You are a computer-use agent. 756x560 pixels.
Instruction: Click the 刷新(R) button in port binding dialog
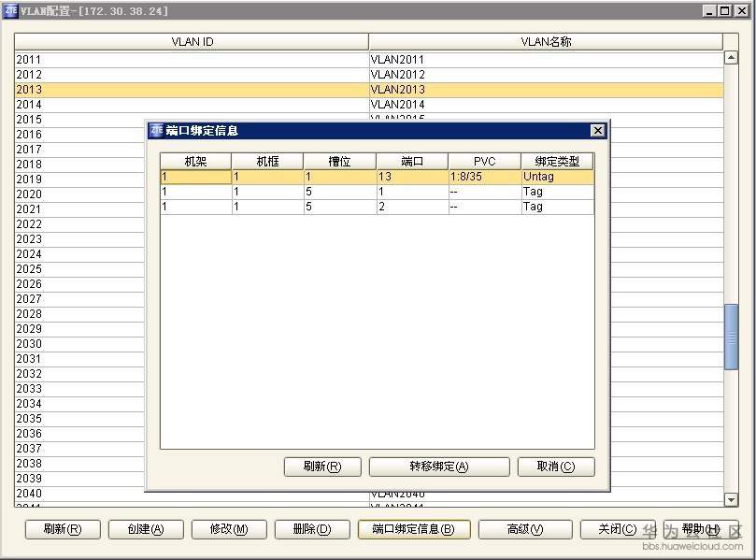pyautogui.click(x=322, y=467)
